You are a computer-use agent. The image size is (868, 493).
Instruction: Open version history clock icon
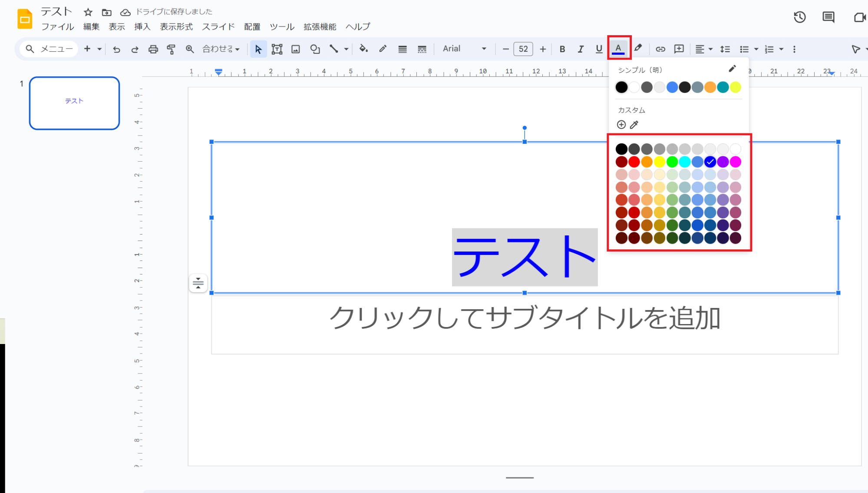[x=799, y=17]
